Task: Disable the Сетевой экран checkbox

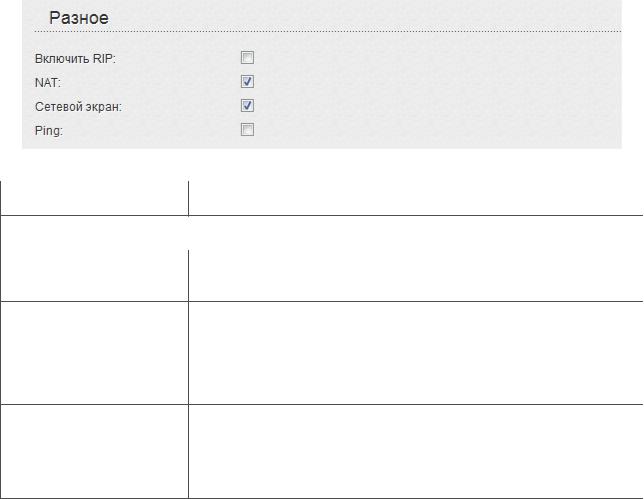Action: [247, 105]
